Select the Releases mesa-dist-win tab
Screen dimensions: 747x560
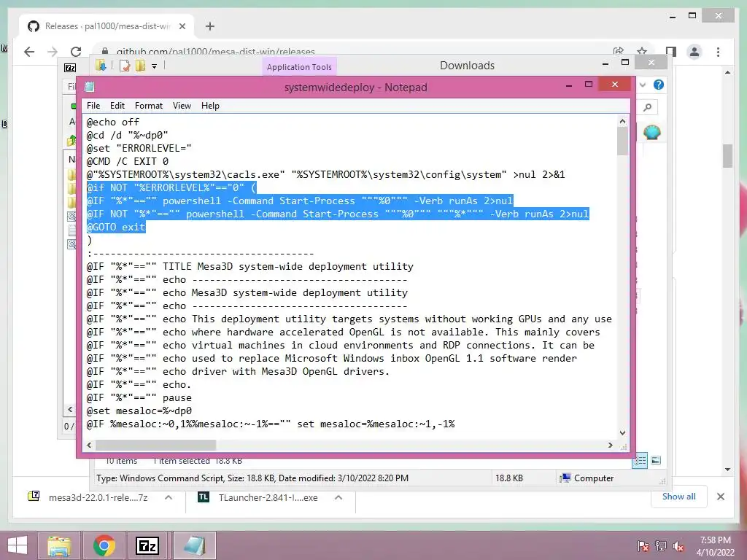coord(107,26)
